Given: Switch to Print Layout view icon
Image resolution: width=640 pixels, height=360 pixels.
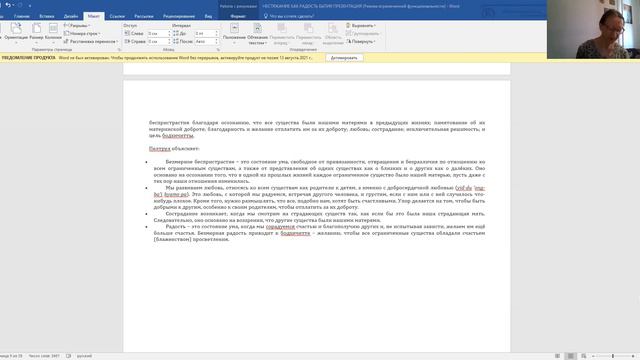Looking at the screenshot, I should pyautogui.click(x=571, y=356).
